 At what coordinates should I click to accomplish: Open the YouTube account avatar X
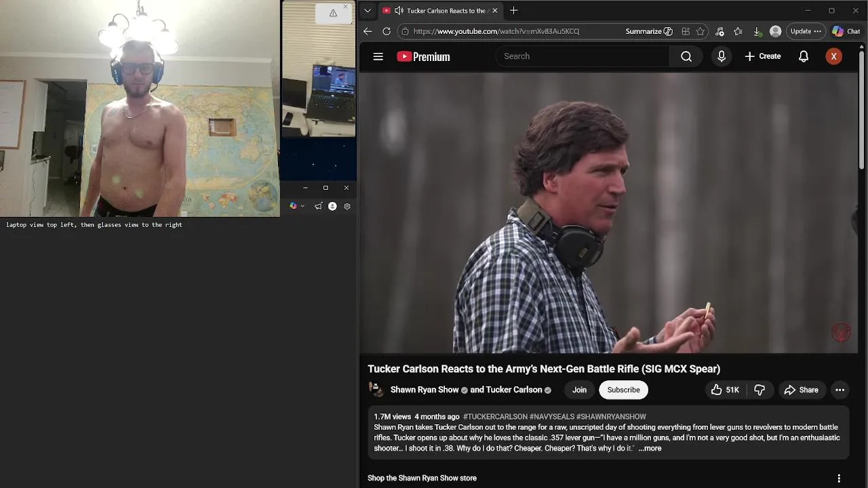click(834, 56)
